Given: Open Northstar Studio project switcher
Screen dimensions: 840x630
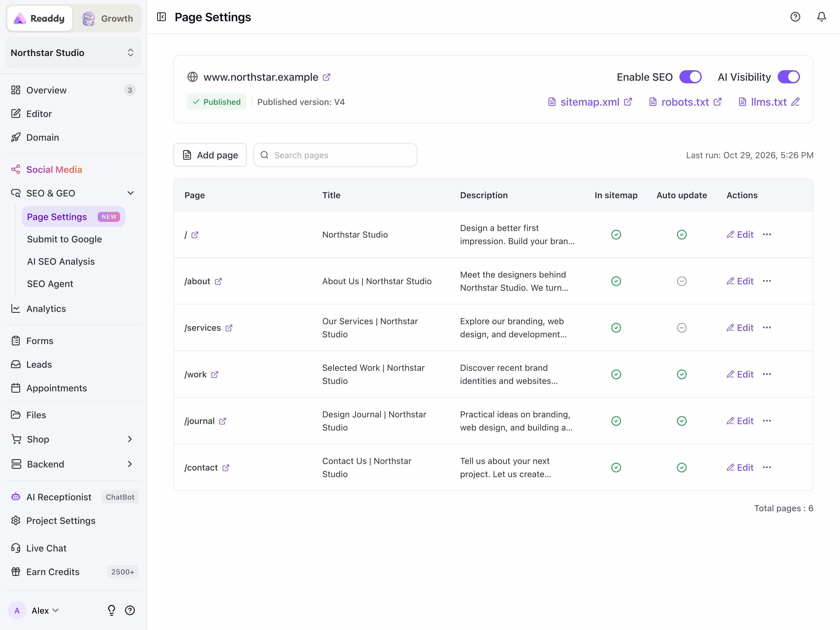Looking at the screenshot, I should coord(73,53).
